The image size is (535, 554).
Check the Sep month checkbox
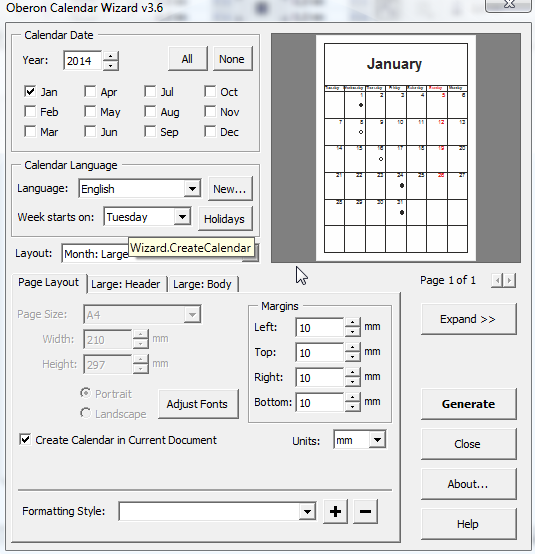click(x=150, y=132)
